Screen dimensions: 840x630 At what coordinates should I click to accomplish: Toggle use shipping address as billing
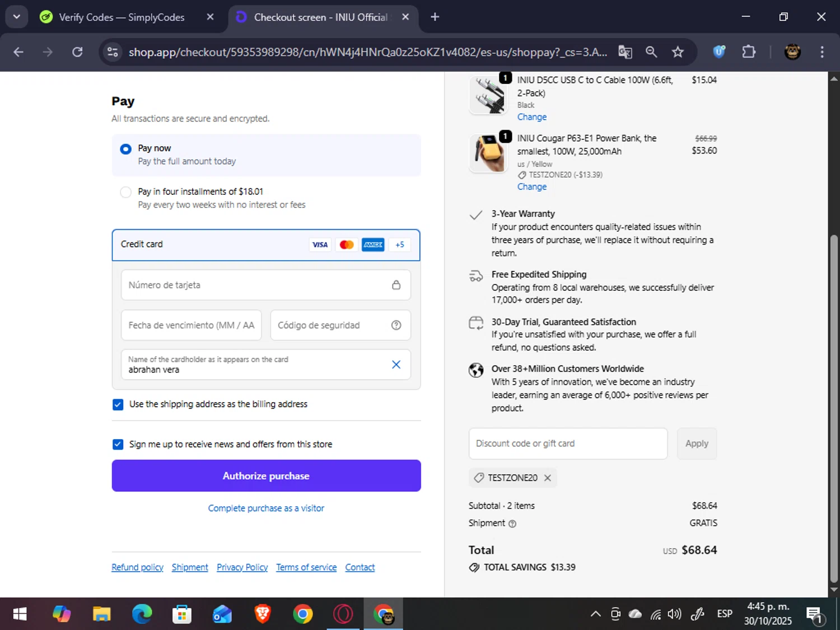[x=118, y=404]
